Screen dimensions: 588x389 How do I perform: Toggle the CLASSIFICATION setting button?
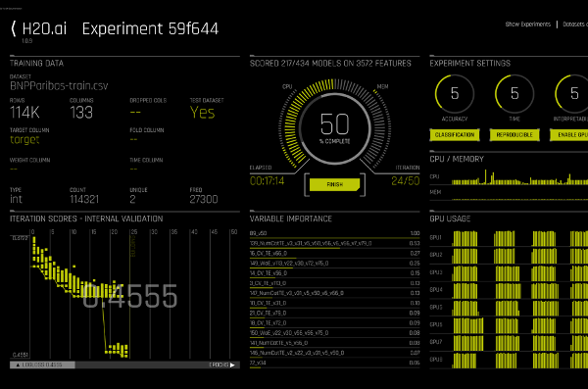[455, 135]
